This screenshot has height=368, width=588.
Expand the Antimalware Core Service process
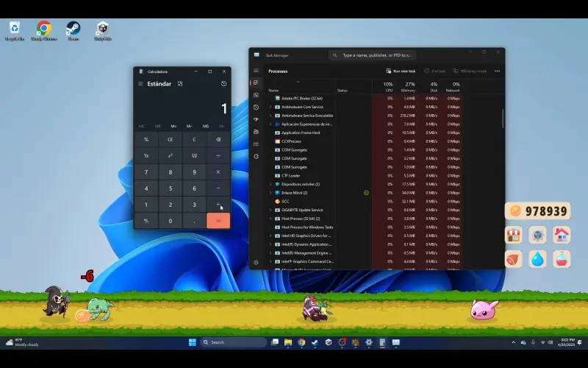coord(270,107)
